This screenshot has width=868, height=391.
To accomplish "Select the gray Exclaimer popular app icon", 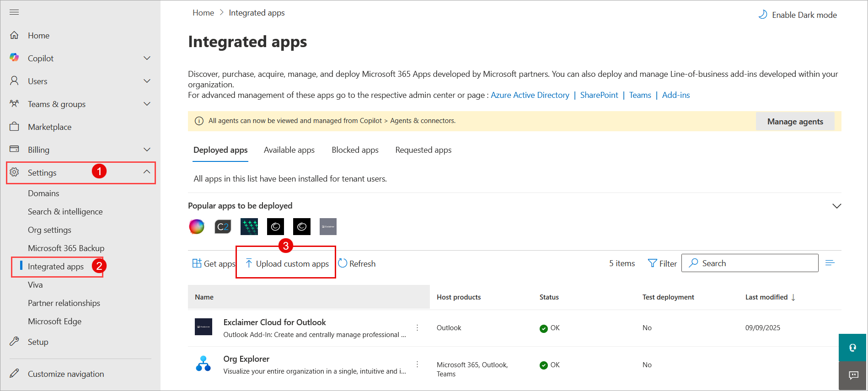I will (328, 226).
